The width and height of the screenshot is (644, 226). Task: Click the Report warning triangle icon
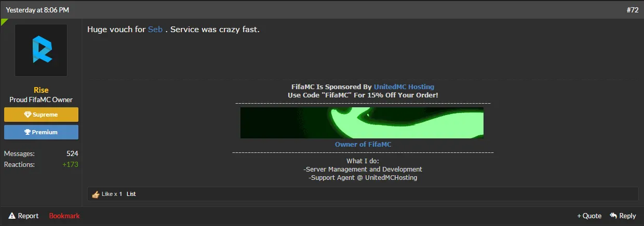pyautogui.click(x=12, y=216)
